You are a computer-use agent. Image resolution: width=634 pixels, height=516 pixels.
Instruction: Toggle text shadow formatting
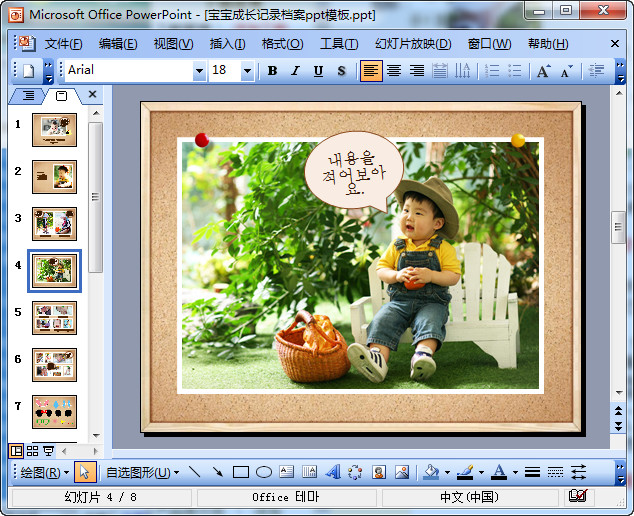point(342,71)
